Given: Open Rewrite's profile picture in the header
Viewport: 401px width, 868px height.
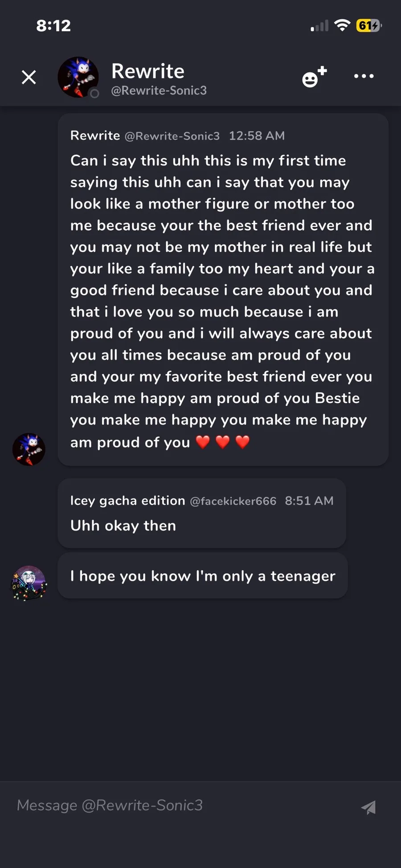Looking at the screenshot, I should pos(78,77).
